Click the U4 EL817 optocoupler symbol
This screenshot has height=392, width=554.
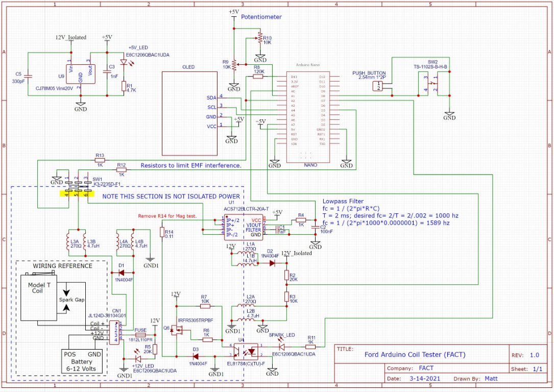pyautogui.click(x=247, y=351)
